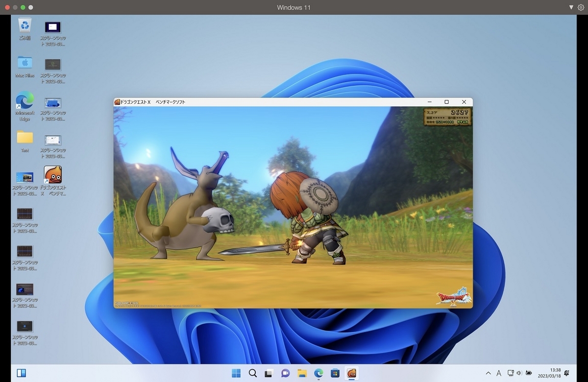Select the ドラゴンクエストX benchmark desktop shortcut

[x=53, y=181]
